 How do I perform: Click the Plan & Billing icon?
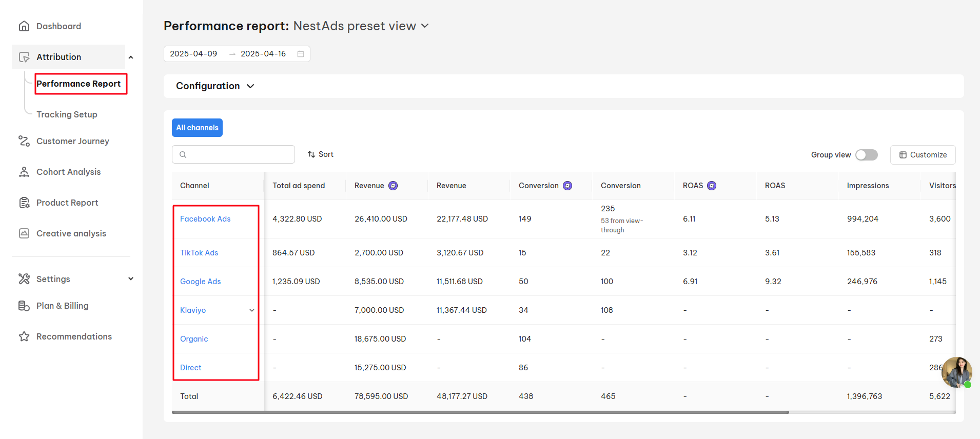[x=24, y=306]
